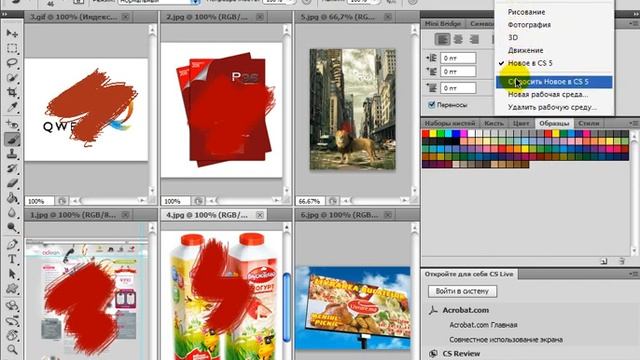Select the Eraser tool
The width and height of the screenshot is (640, 360).
(12, 183)
